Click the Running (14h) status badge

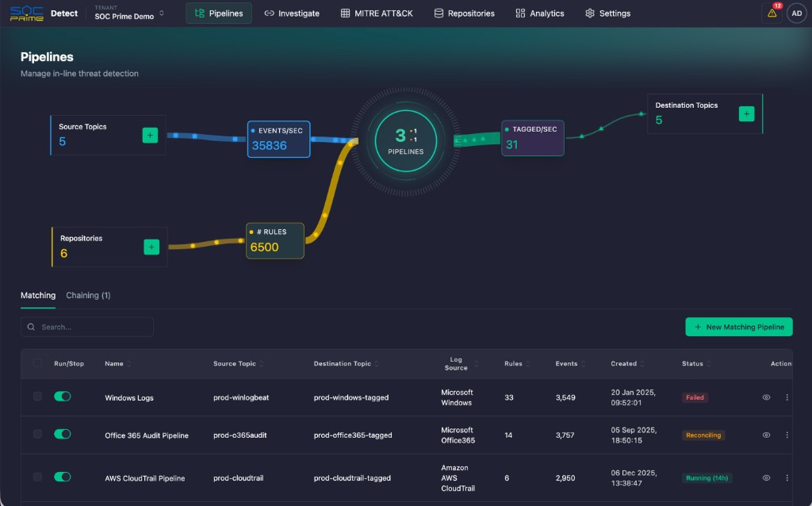pyautogui.click(x=707, y=478)
